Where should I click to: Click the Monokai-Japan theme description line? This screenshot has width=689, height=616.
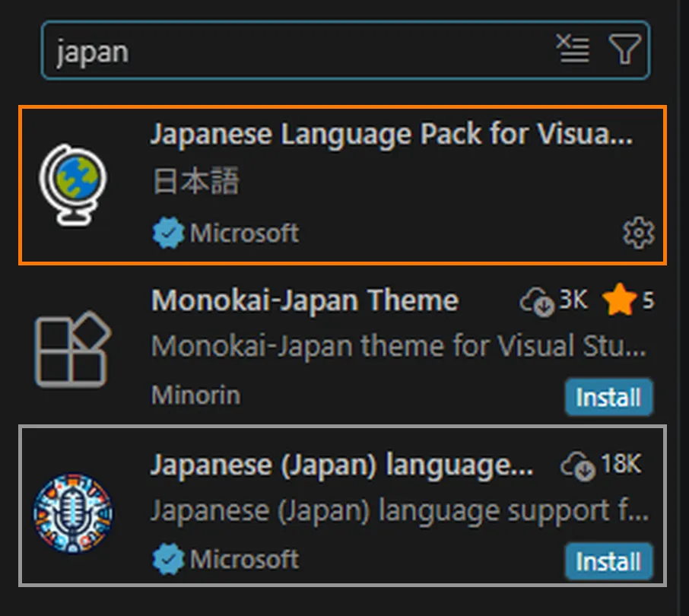pyautogui.click(x=398, y=346)
